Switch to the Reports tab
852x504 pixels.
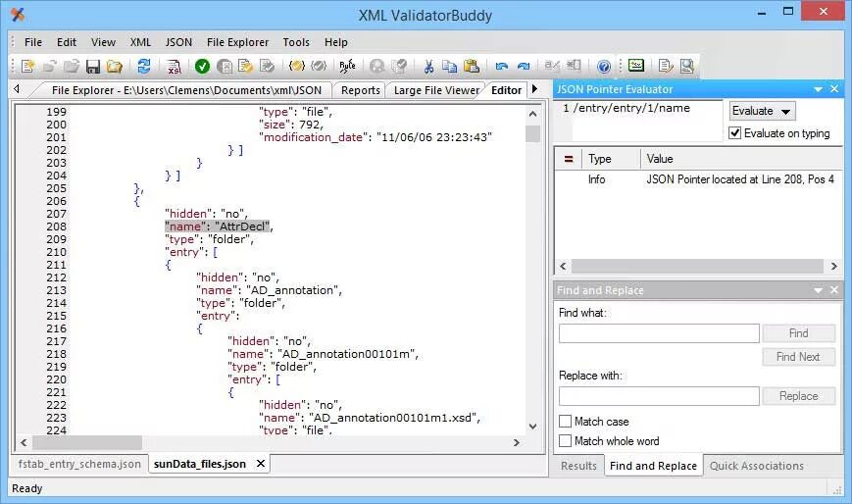(360, 90)
